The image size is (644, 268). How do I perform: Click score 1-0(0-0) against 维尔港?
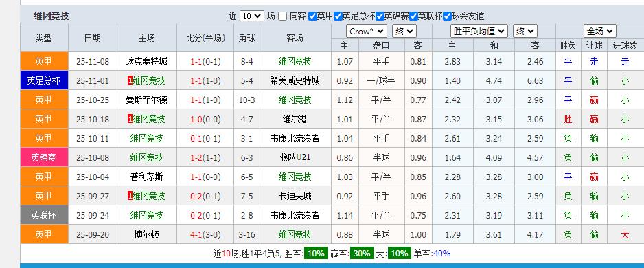tap(205, 119)
